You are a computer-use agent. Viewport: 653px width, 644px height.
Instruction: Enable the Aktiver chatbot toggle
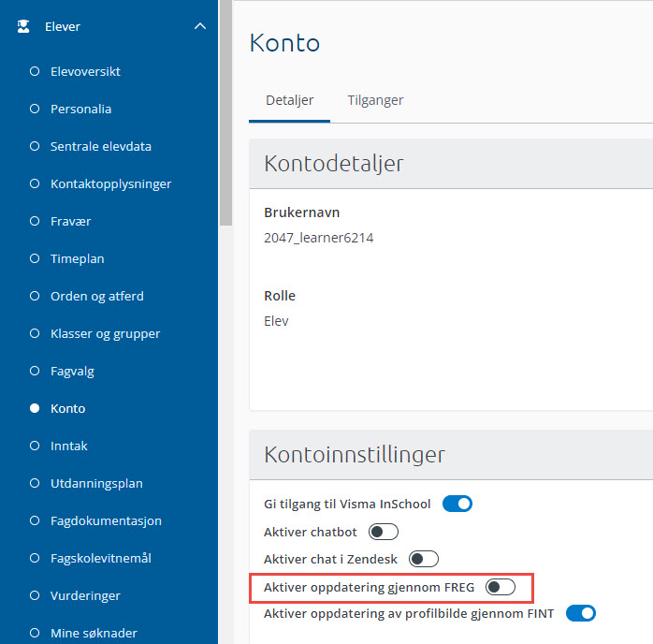pyautogui.click(x=384, y=532)
